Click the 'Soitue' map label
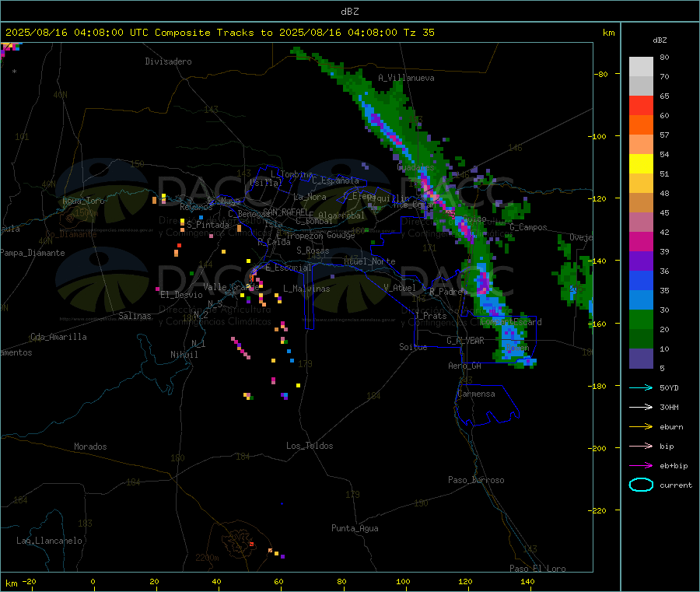Screen dimensions: 700x592 coord(413,347)
